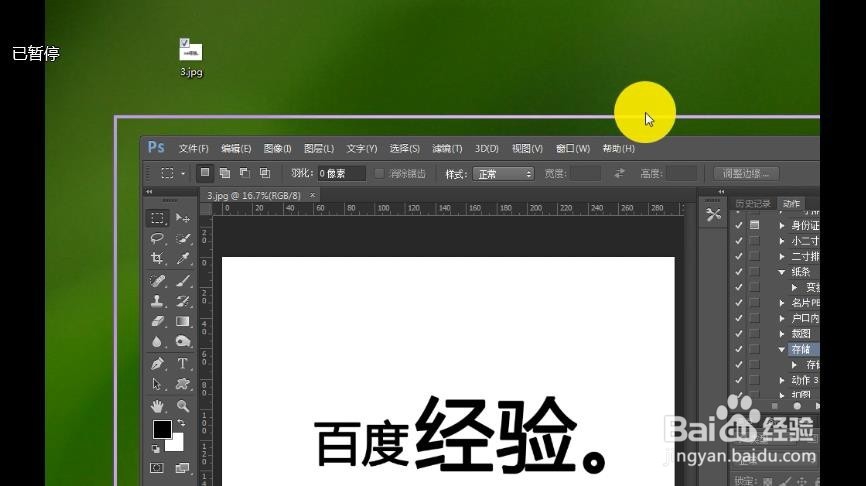Expand the 裁图 action set
Screen dimensions: 866x486
pyautogui.click(x=781, y=334)
